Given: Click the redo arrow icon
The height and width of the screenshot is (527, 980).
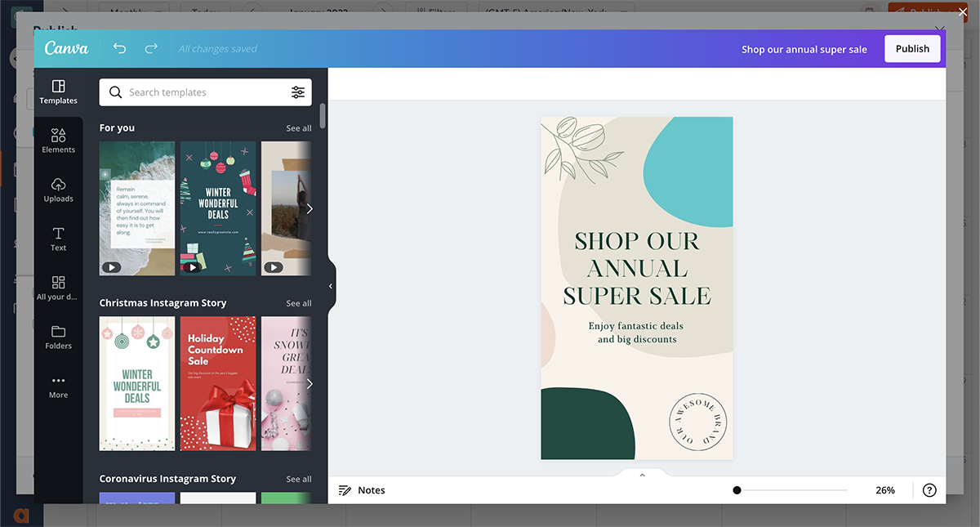Looking at the screenshot, I should point(151,49).
